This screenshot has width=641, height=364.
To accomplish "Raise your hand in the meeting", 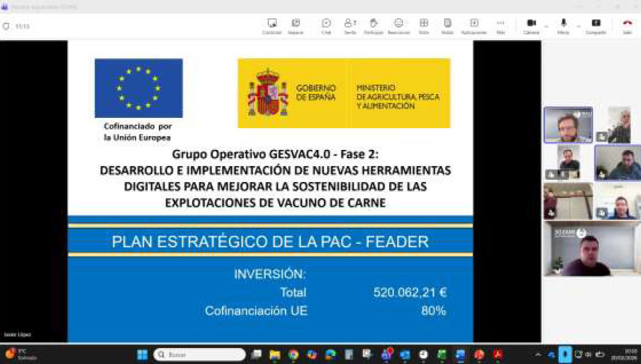I will tap(374, 25).
